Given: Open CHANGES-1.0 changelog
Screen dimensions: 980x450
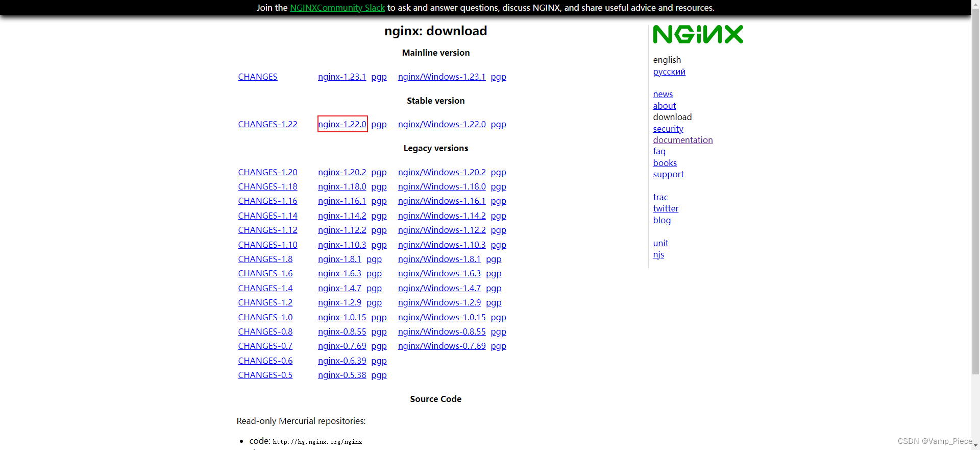Looking at the screenshot, I should coord(265,317).
